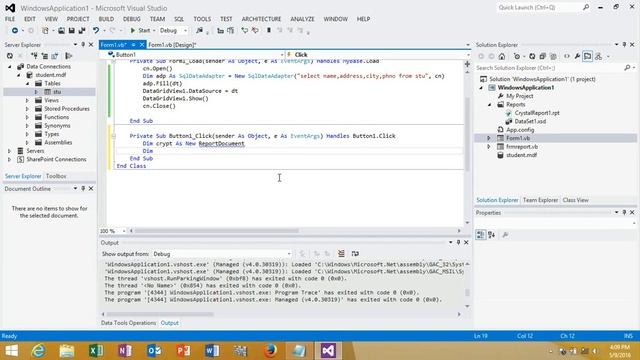The width and height of the screenshot is (640, 360).
Task: Switch to the Toolbox tab
Action: click(x=56, y=176)
